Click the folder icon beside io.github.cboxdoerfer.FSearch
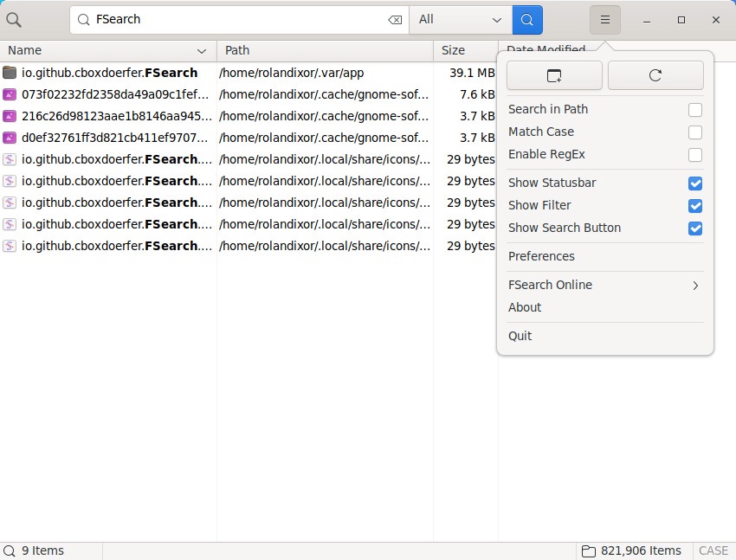This screenshot has width=736, height=560. 9,73
